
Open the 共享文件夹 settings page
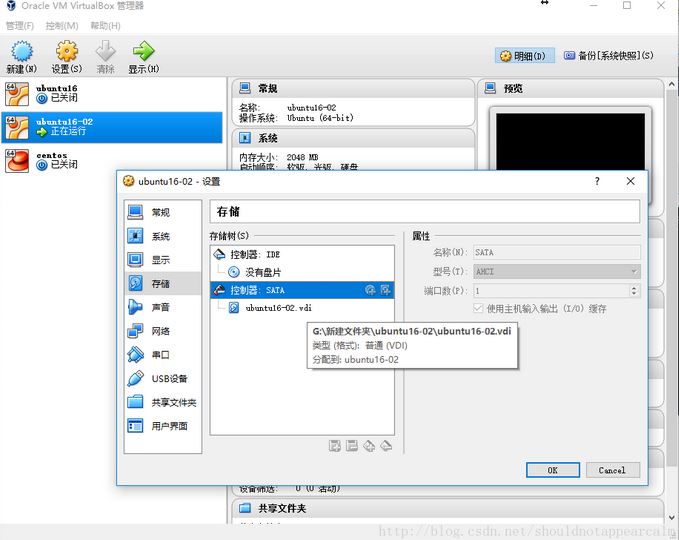point(163,402)
